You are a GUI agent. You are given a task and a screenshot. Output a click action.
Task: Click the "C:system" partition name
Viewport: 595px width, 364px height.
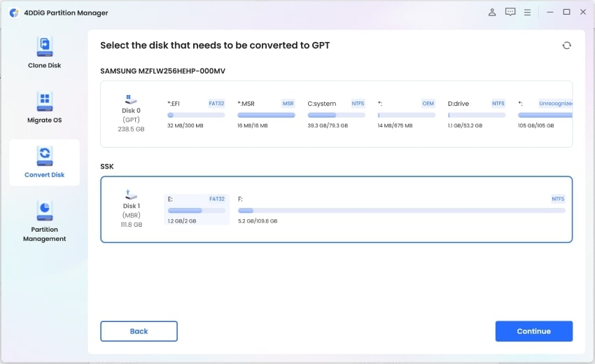(322, 104)
